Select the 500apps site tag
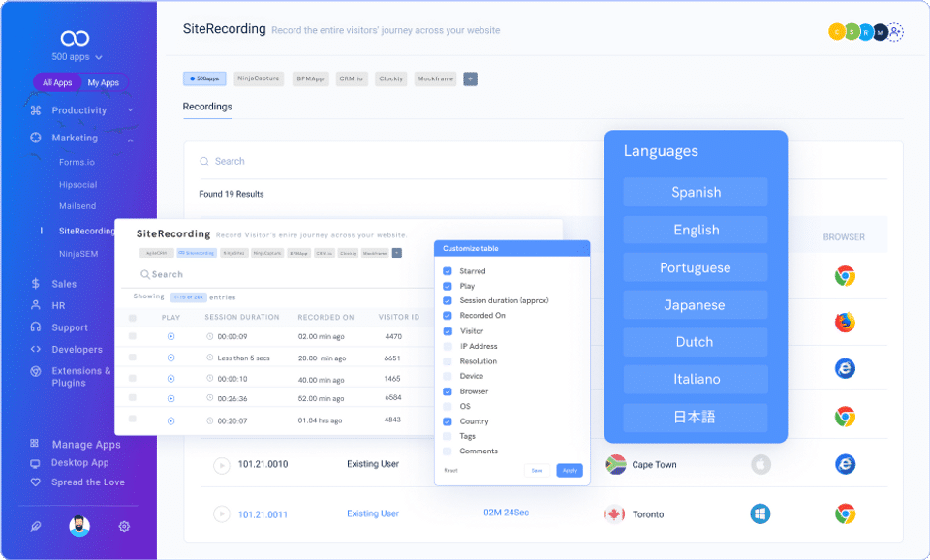Screen dimensions: 930x560 [x=204, y=78]
